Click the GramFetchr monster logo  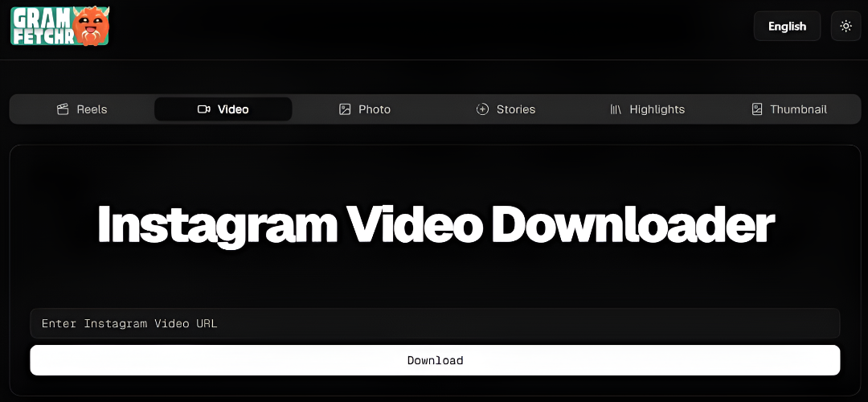click(x=60, y=26)
